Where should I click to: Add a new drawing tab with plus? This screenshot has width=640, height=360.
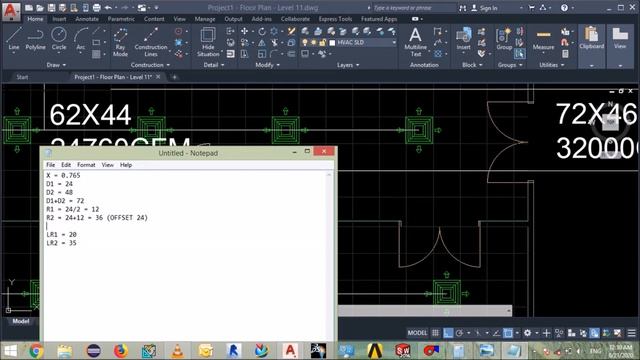pyautogui.click(x=174, y=77)
